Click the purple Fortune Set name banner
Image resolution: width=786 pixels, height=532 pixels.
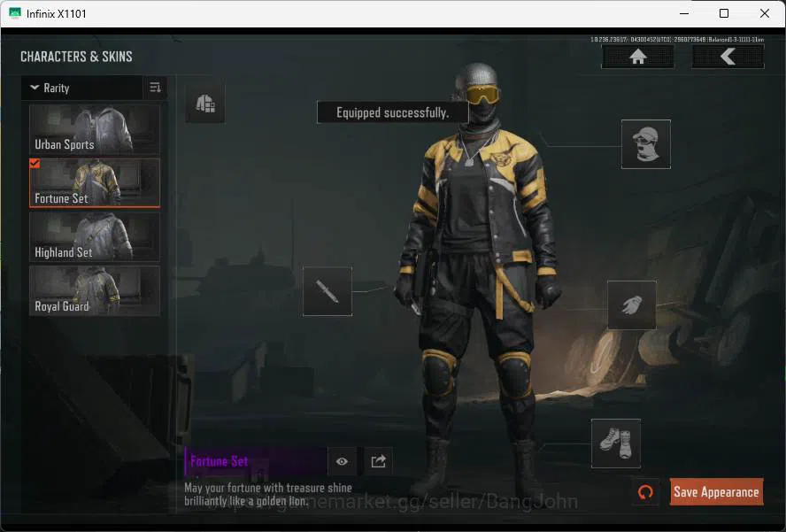click(255, 461)
